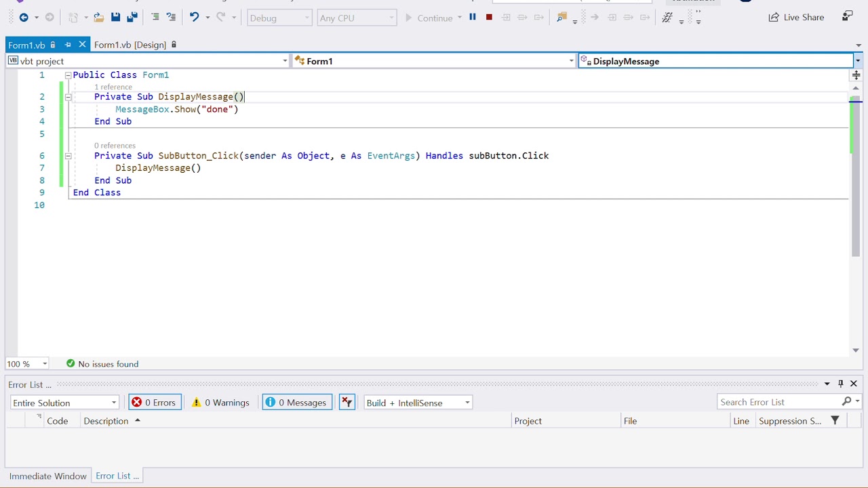Toggle the 0 Warnings filter
The height and width of the screenshot is (488, 868).
(221, 403)
